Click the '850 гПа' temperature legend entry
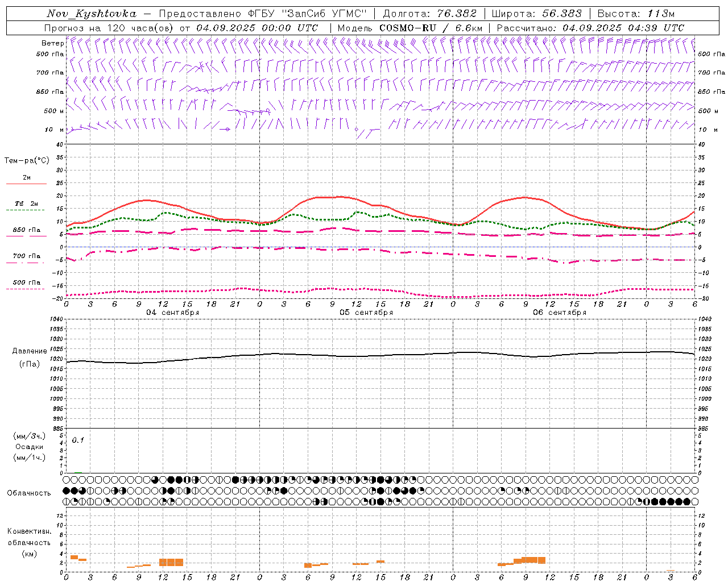This screenshot has width=728, height=582. pos(27,230)
